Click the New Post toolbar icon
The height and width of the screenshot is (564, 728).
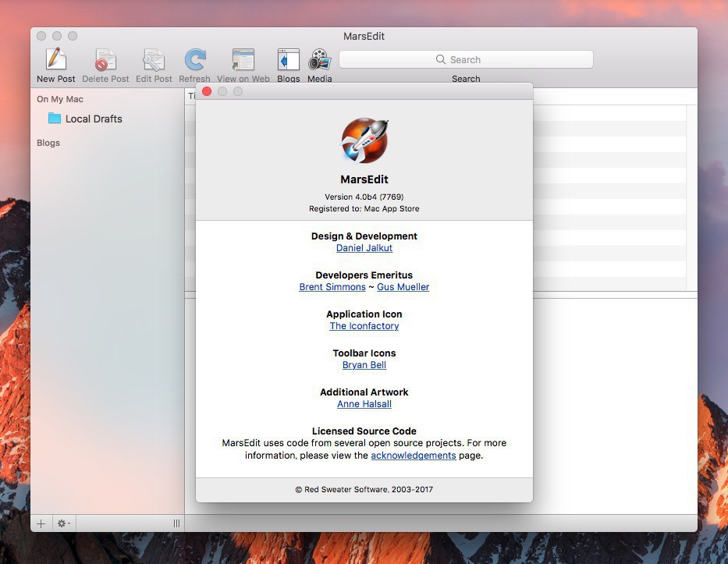[x=56, y=60]
